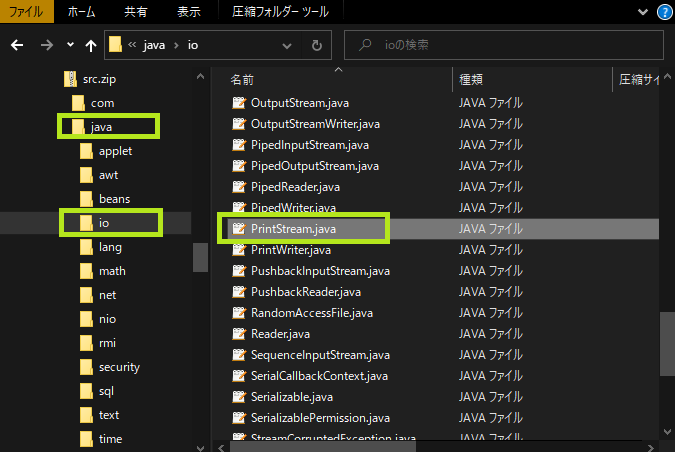Select the PipedWriter.java file name
The image size is (675, 452).
(x=293, y=208)
